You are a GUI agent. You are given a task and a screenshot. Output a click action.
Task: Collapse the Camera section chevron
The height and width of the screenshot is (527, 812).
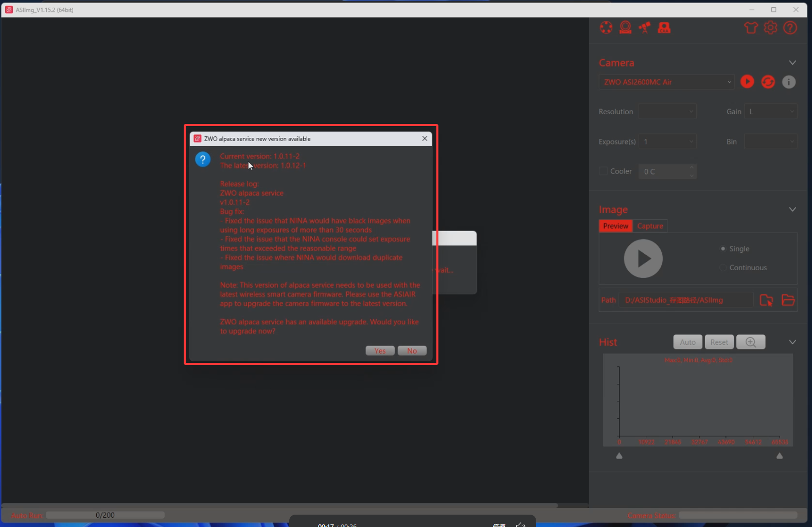click(x=792, y=63)
